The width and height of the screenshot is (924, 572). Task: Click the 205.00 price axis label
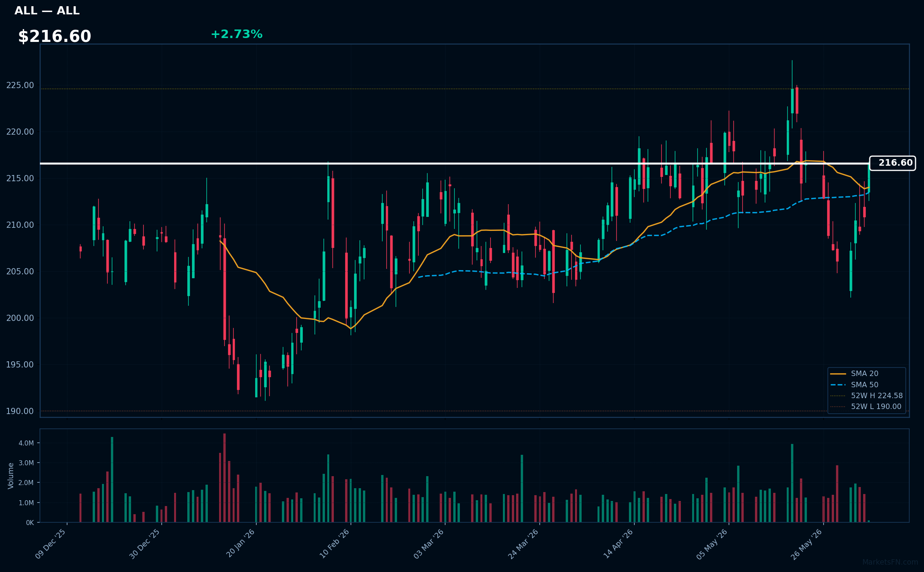[20, 272]
